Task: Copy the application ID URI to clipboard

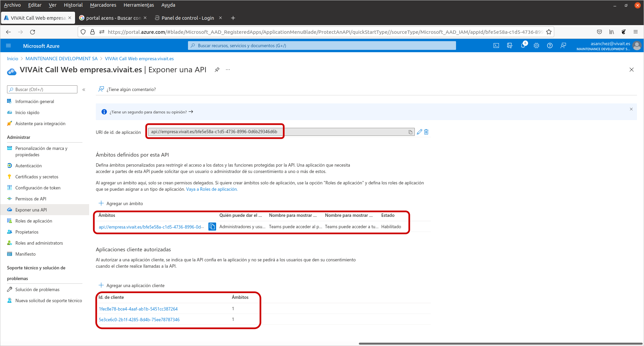Action: 410,132
